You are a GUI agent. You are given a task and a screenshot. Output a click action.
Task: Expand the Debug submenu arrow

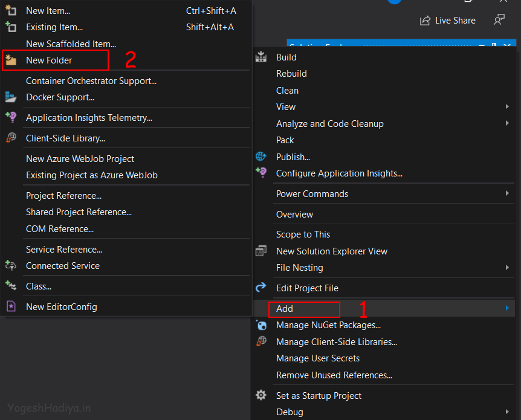click(x=507, y=412)
